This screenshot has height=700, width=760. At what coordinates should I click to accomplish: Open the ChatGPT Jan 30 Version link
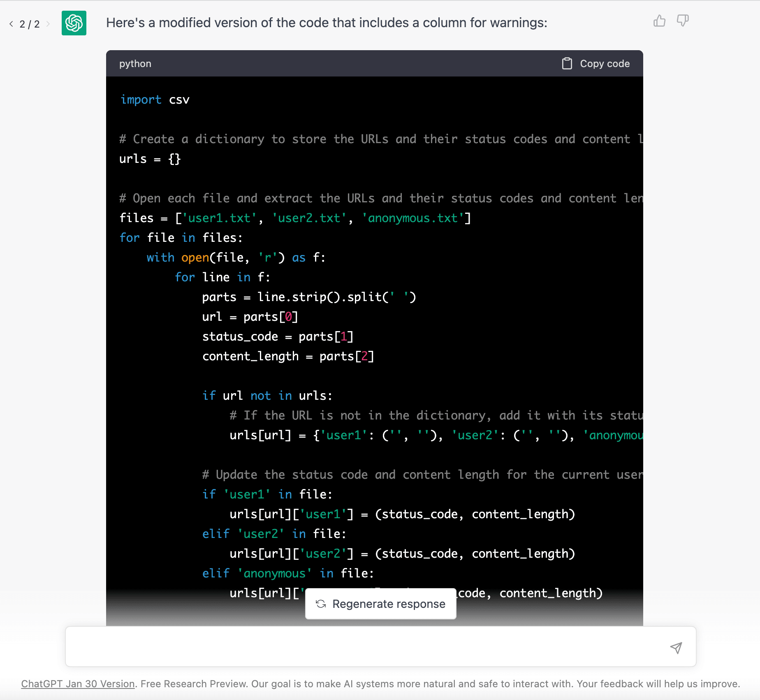tap(78, 684)
